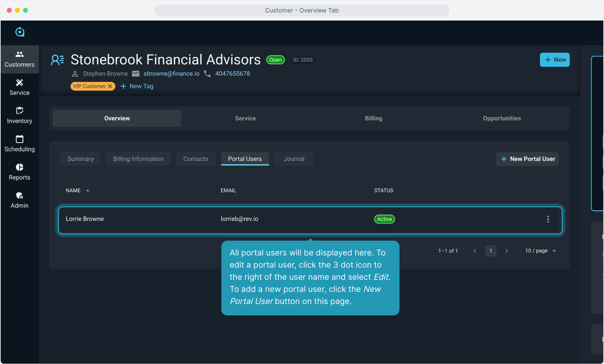Open the Journal sub-tab
Viewport: 604px width, 364px height.
(294, 159)
